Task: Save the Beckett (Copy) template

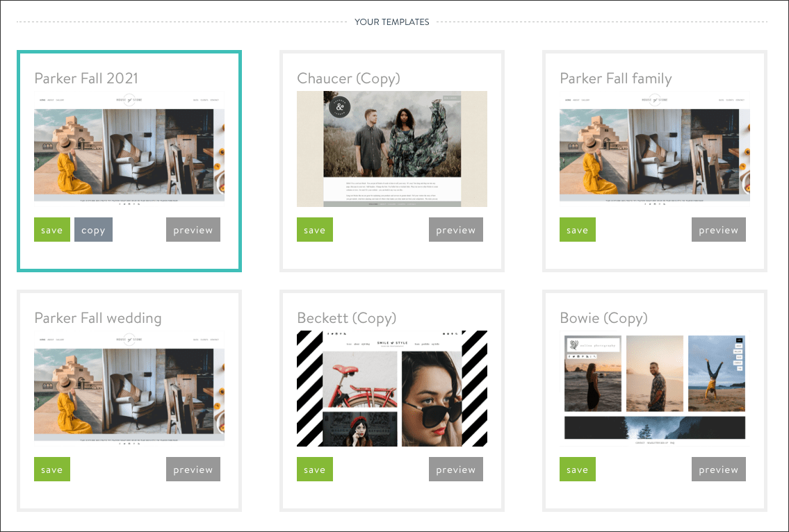Action: (x=314, y=469)
